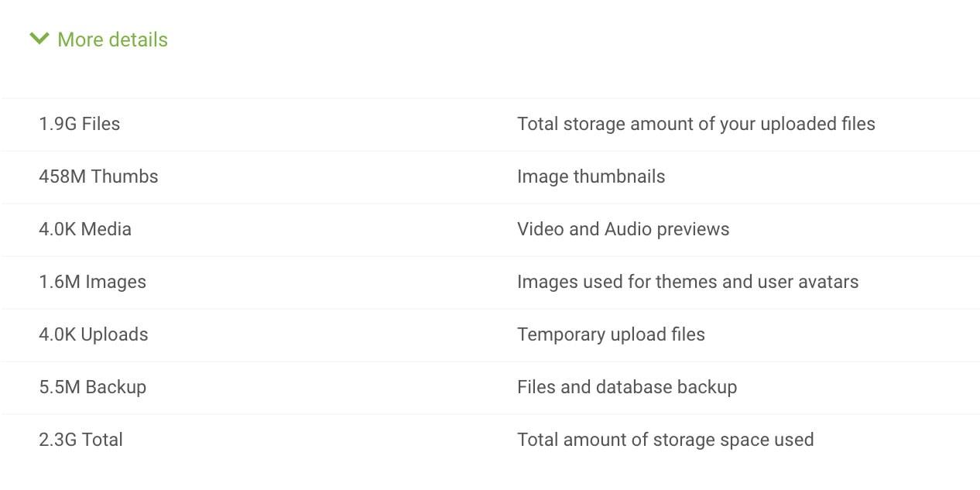Click the More details link text
Screen dimensions: 980x490
(x=112, y=39)
